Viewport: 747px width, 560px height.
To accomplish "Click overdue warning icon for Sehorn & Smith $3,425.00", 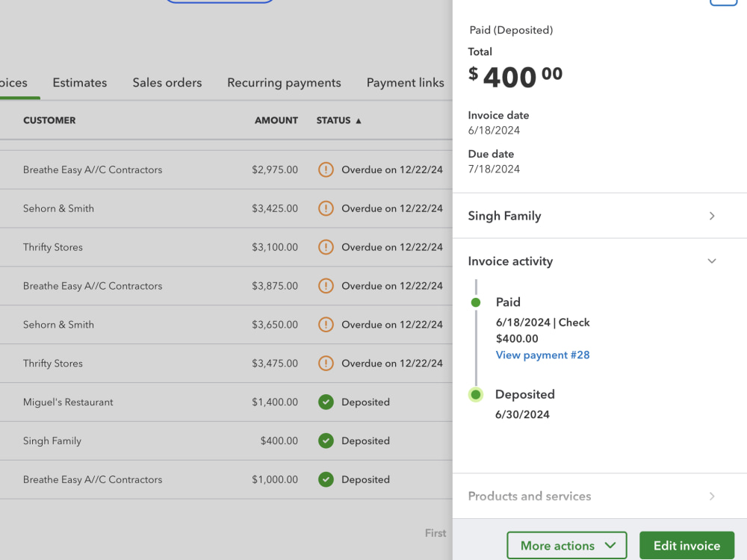I will (326, 208).
